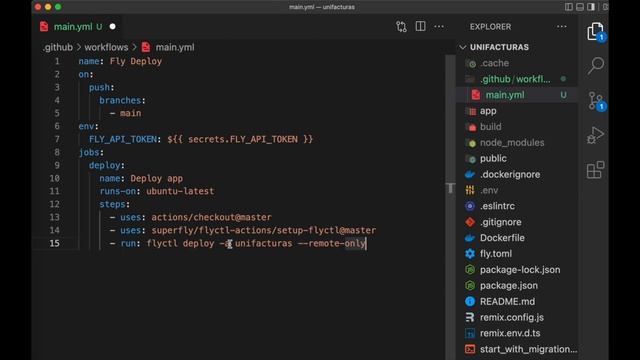Open Explorer panel more actions menu
The image size is (640, 360).
coord(562,27)
